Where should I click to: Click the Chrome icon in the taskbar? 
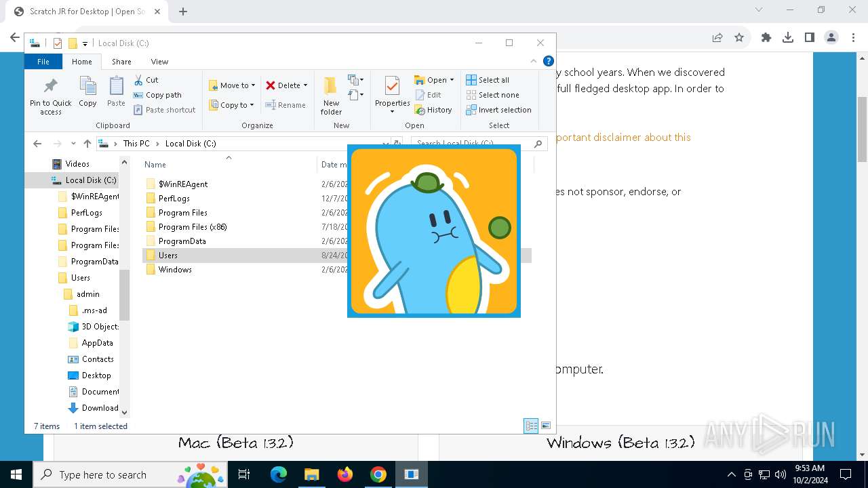click(x=378, y=474)
